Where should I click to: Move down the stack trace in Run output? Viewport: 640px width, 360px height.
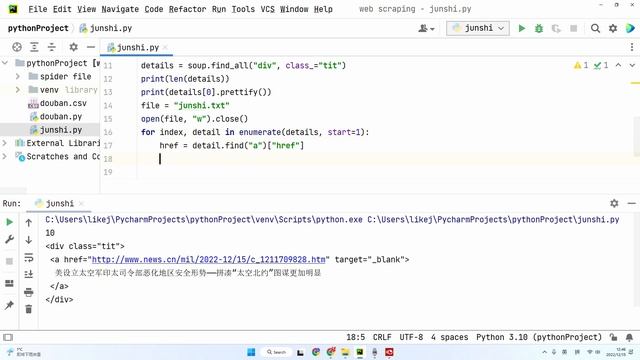(29, 240)
